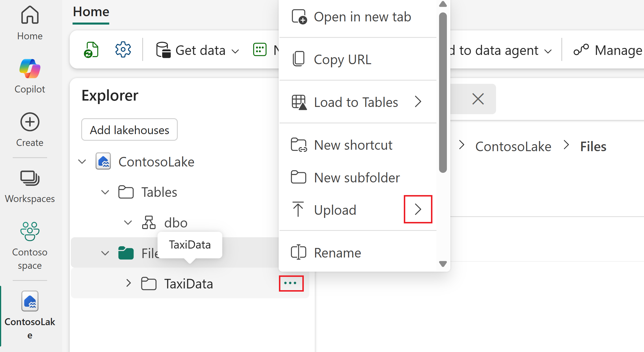Viewport: 644px width, 352px height.
Task: Open the Upload submenu arrow
Action: [x=418, y=209]
